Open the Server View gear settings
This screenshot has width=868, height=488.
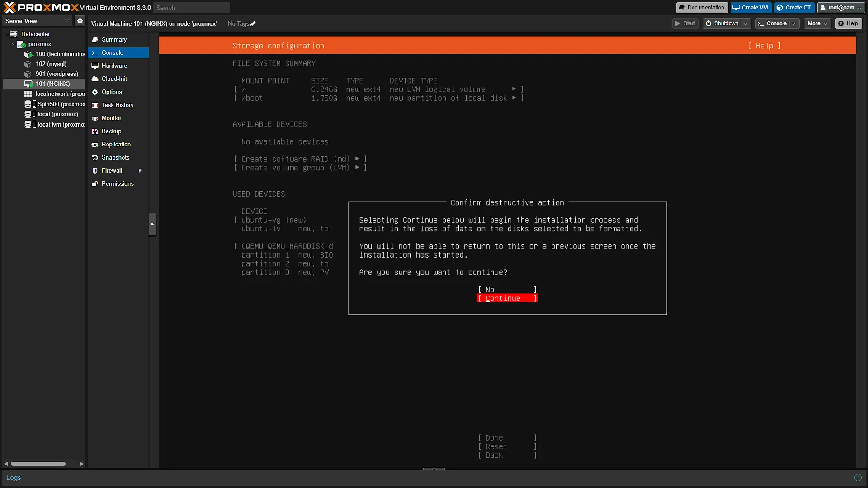tap(80, 21)
